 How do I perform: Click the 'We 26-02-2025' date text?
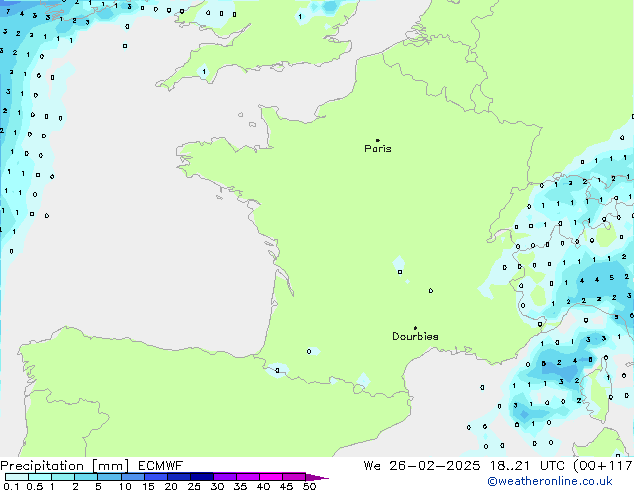(x=422, y=466)
